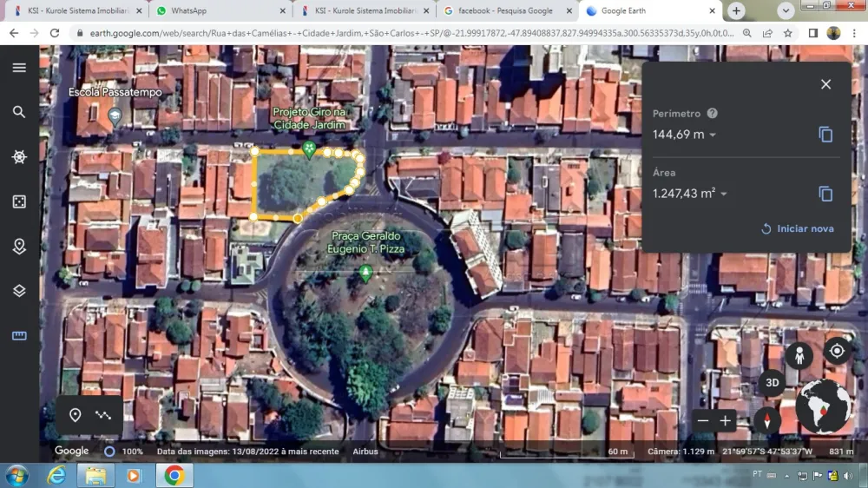Expand the perimeter unit dropdown
The width and height of the screenshot is (868, 488).
tap(713, 135)
